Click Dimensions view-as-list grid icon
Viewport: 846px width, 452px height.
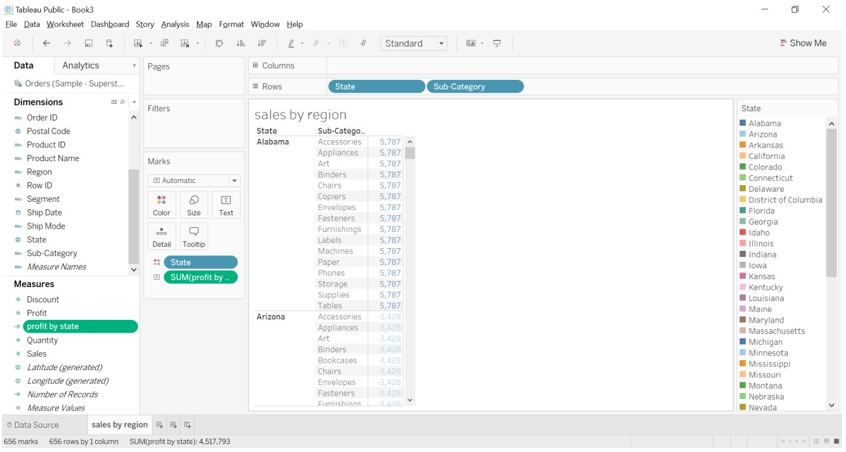point(114,102)
